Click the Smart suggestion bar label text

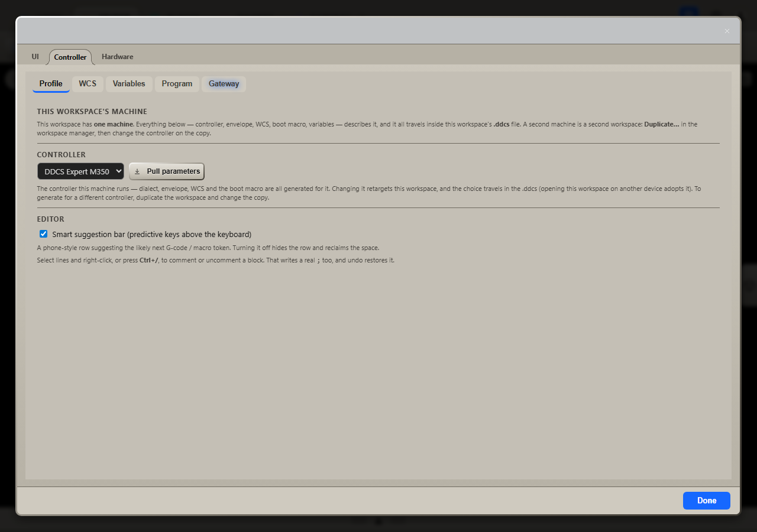tap(152, 234)
